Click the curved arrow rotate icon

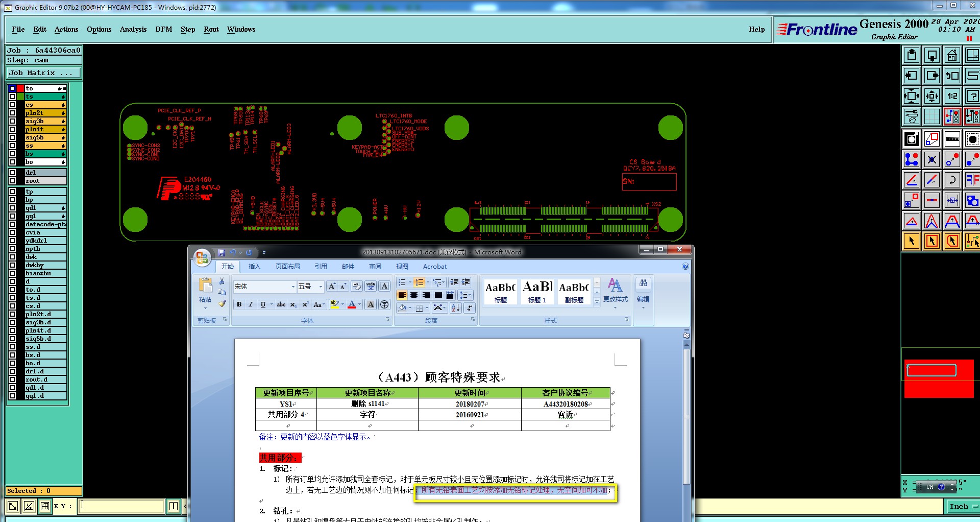(952, 180)
